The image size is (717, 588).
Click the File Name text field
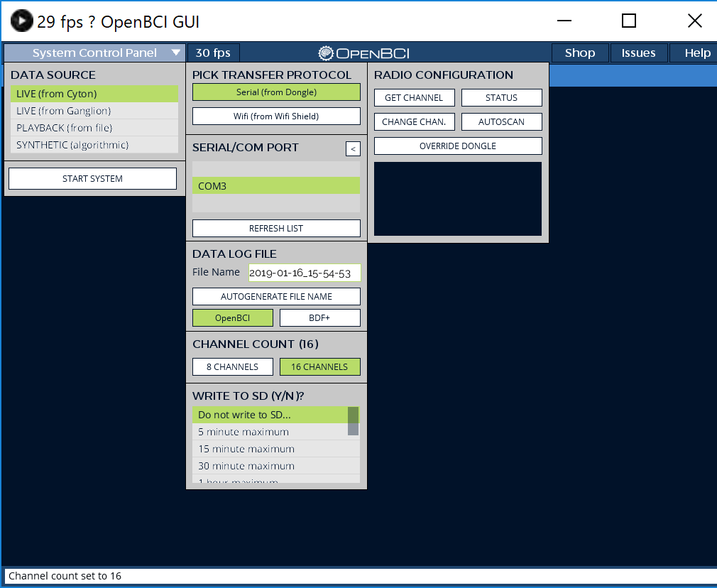coord(304,273)
